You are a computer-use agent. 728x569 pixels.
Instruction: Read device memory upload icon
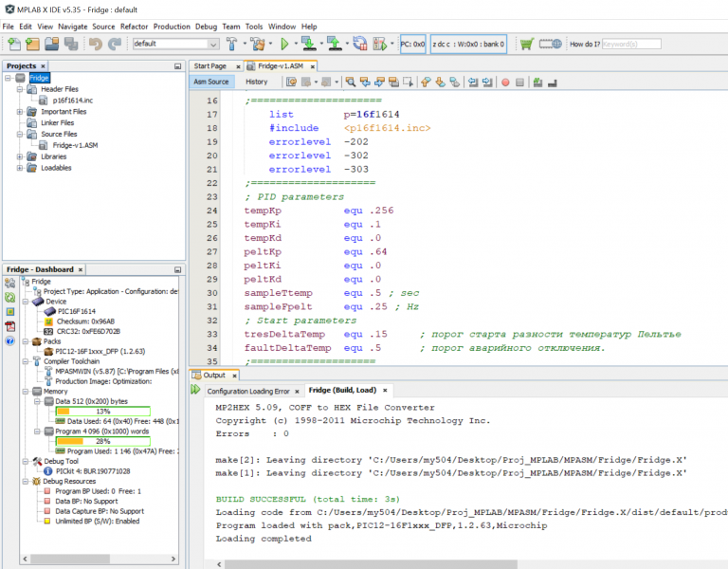point(335,44)
